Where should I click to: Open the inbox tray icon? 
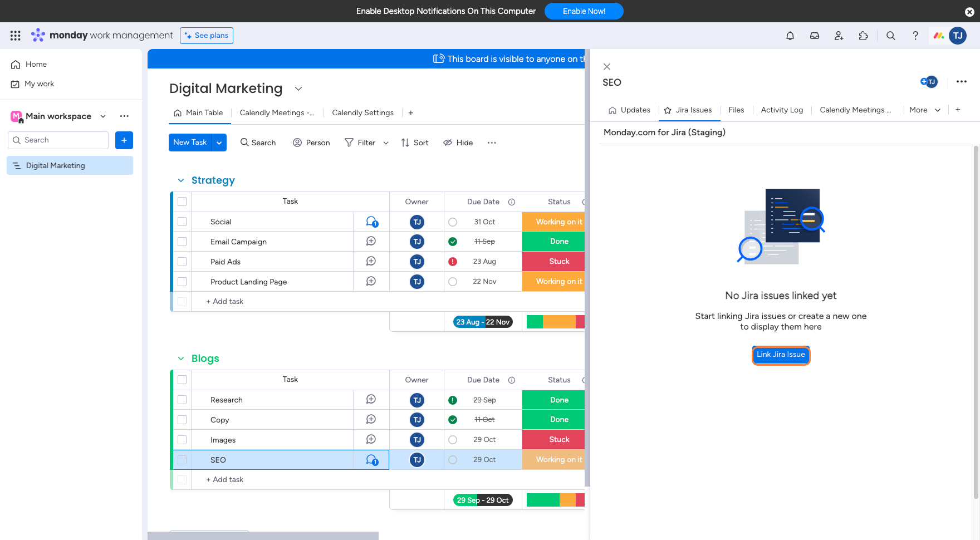(814, 36)
